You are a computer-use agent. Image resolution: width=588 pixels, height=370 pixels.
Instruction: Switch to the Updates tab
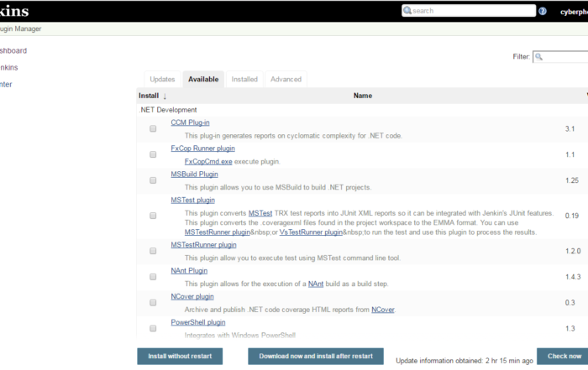click(x=162, y=79)
